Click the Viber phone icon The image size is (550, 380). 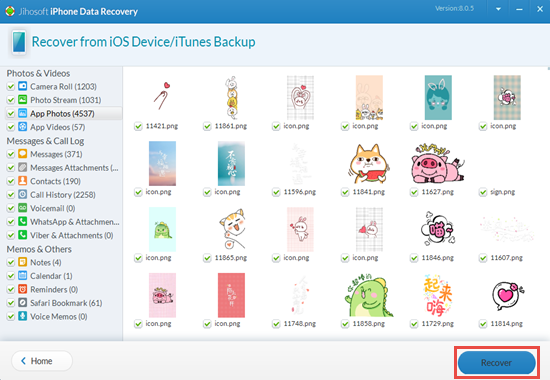[22, 235]
